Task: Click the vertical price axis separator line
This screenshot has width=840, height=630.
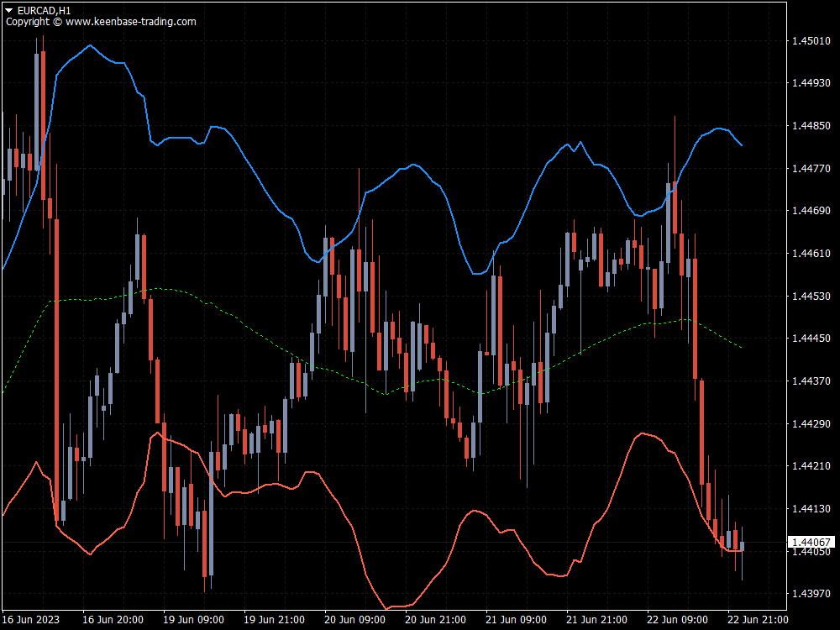Action: (788, 315)
